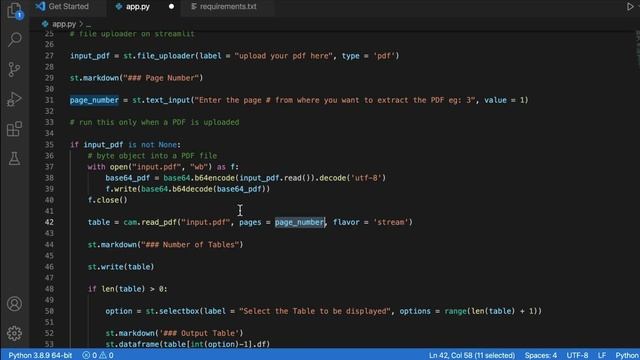Image resolution: width=640 pixels, height=360 pixels.
Task: Click Python 3.8.9 64-bit interpreter selector
Action: point(40,355)
